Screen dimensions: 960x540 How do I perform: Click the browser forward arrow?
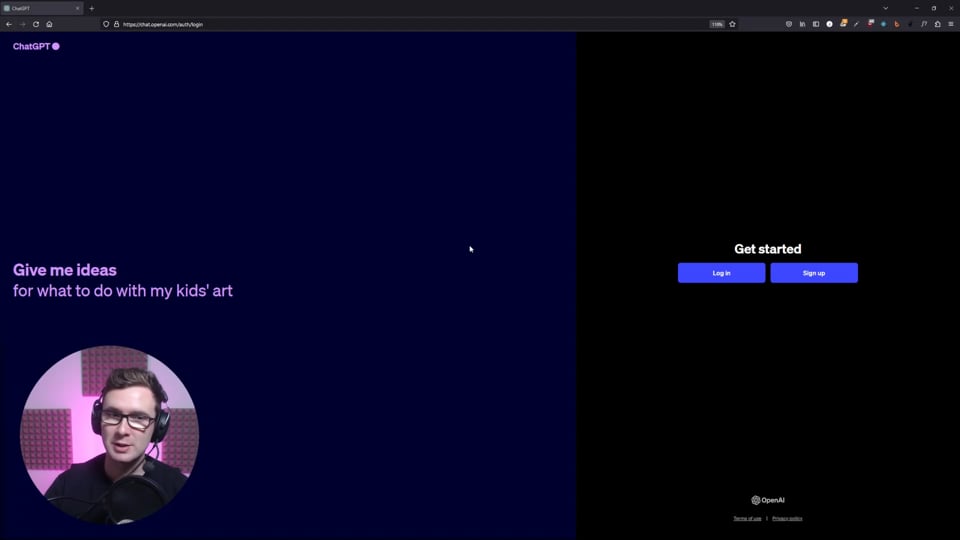[22, 24]
